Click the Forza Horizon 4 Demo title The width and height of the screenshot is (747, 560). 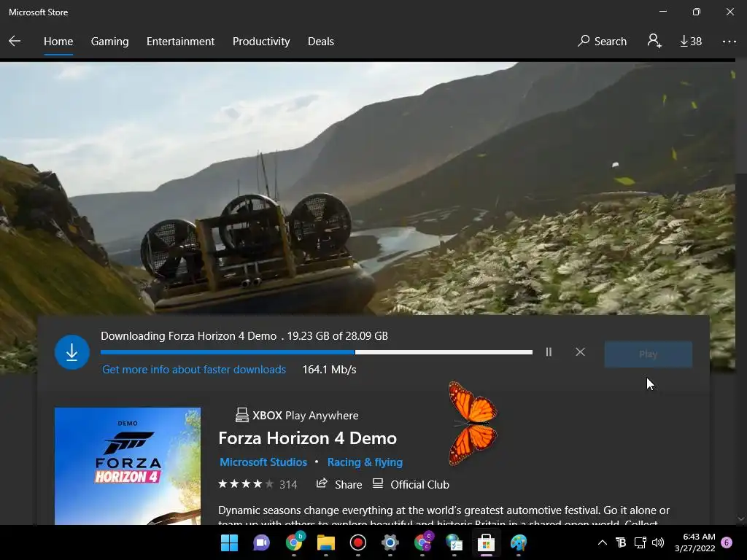point(307,438)
